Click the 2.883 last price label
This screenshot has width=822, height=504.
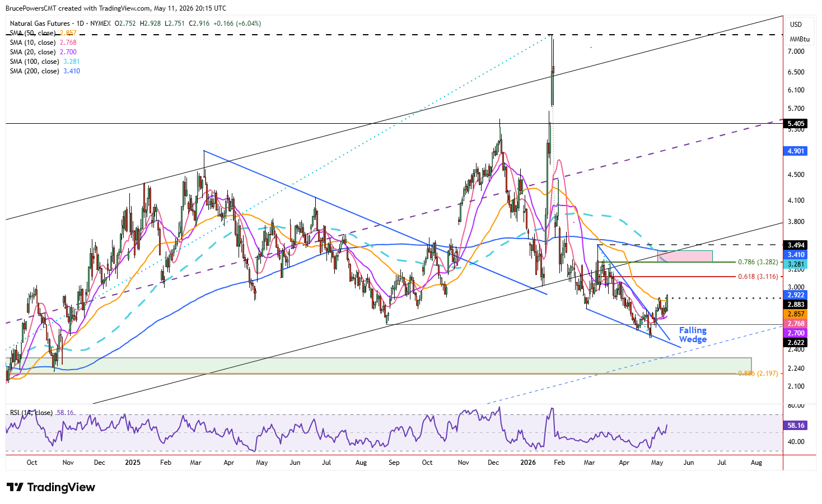pyautogui.click(x=796, y=305)
